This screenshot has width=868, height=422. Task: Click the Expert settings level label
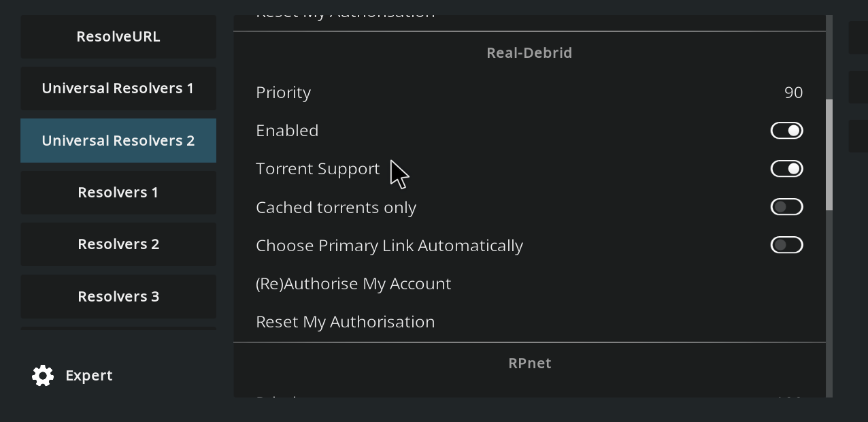pos(89,376)
